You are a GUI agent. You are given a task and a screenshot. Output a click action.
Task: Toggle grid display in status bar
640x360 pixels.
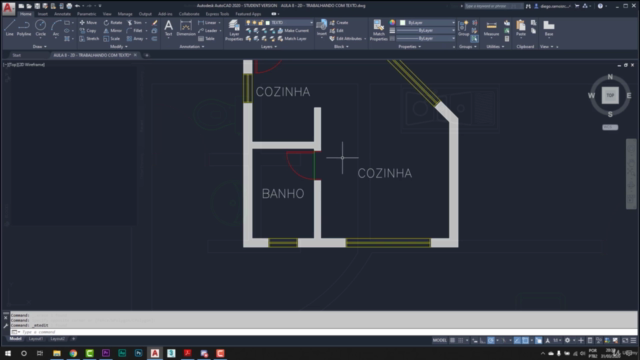coord(452,340)
